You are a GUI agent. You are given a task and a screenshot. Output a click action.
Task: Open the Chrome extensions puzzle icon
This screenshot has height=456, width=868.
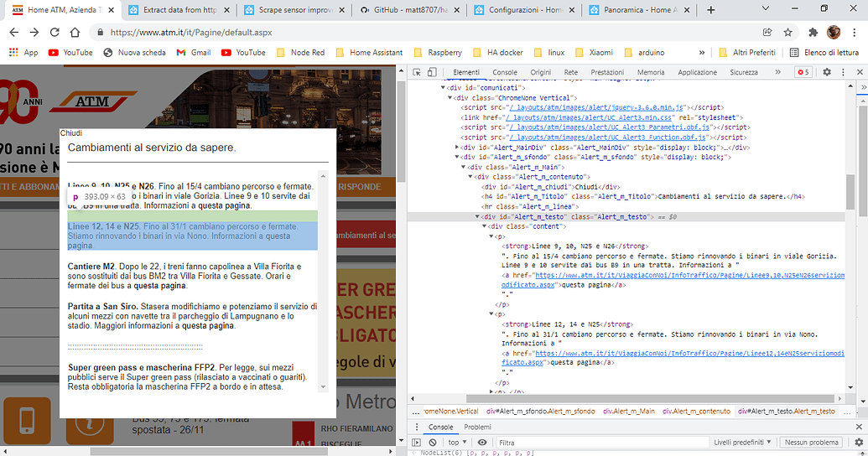813,32
